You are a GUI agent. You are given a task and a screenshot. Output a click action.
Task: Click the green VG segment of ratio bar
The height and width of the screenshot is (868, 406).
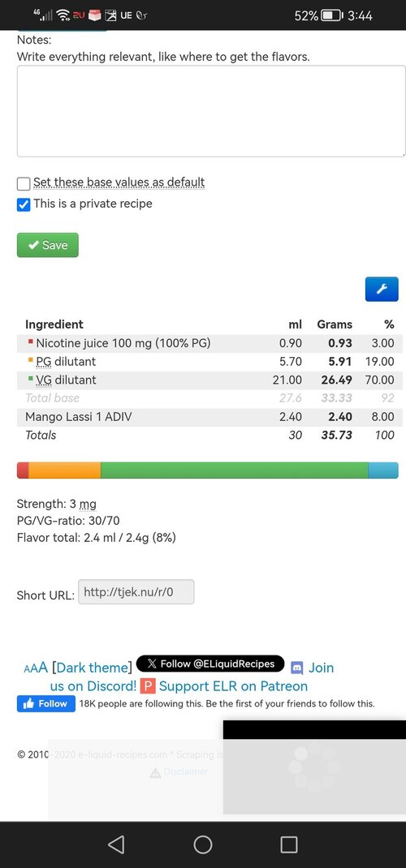235,470
